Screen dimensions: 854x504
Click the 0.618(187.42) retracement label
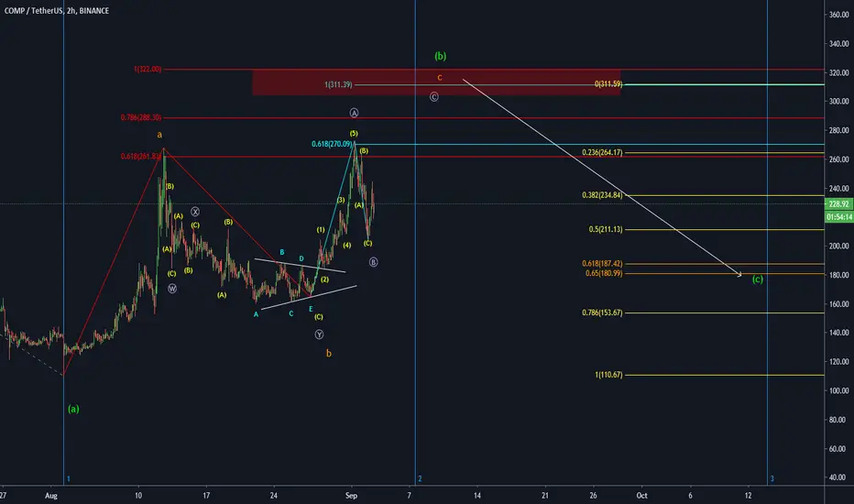[602, 264]
